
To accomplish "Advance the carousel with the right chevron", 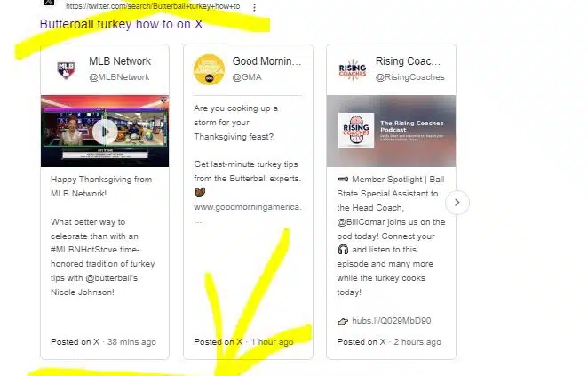I will coord(457,203).
